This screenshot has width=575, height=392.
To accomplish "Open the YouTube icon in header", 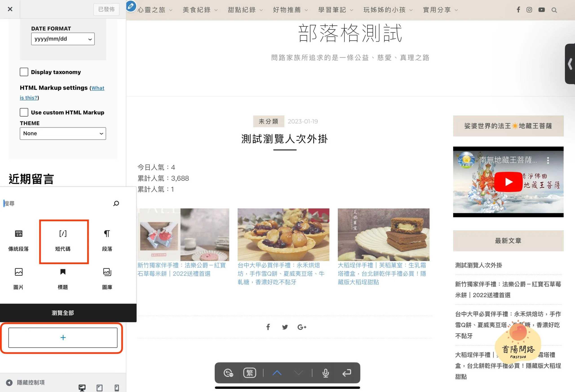I will (x=542, y=10).
